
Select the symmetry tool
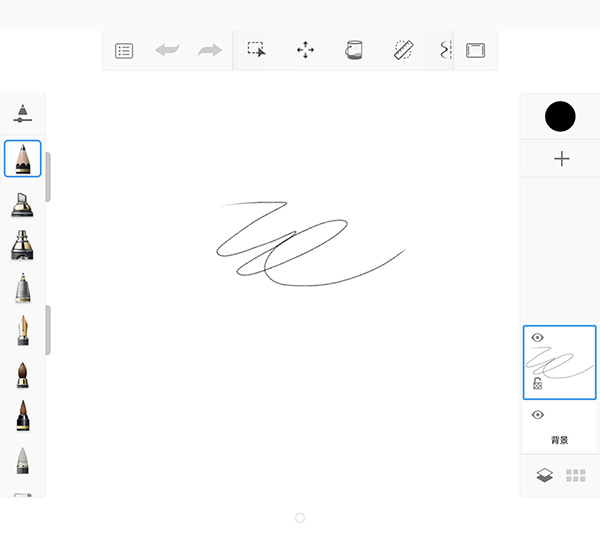point(445,50)
